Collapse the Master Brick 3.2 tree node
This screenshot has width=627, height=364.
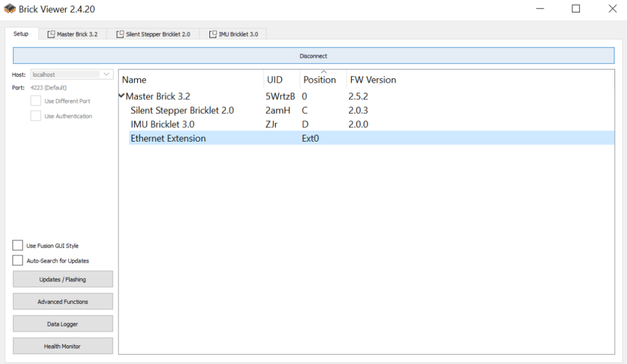click(x=122, y=96)
